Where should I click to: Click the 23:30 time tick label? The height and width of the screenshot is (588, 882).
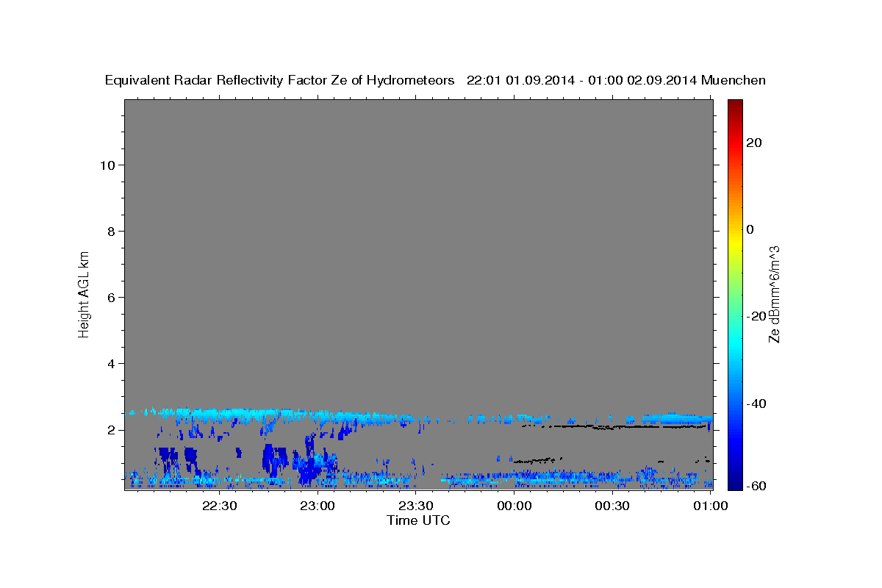[x=416, y=506]
